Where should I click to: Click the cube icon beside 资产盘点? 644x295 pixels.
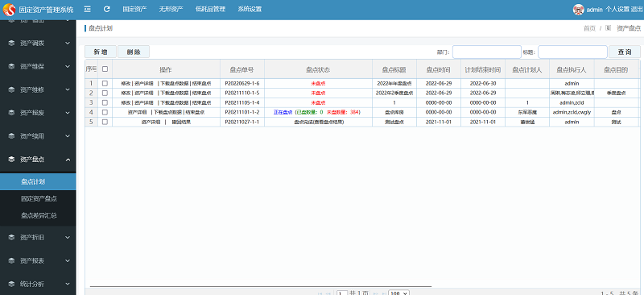tap(11, 160)
